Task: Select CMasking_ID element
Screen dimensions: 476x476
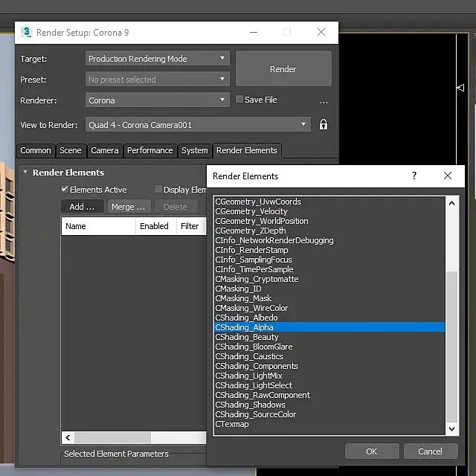Action: click(x=329, y=289)
